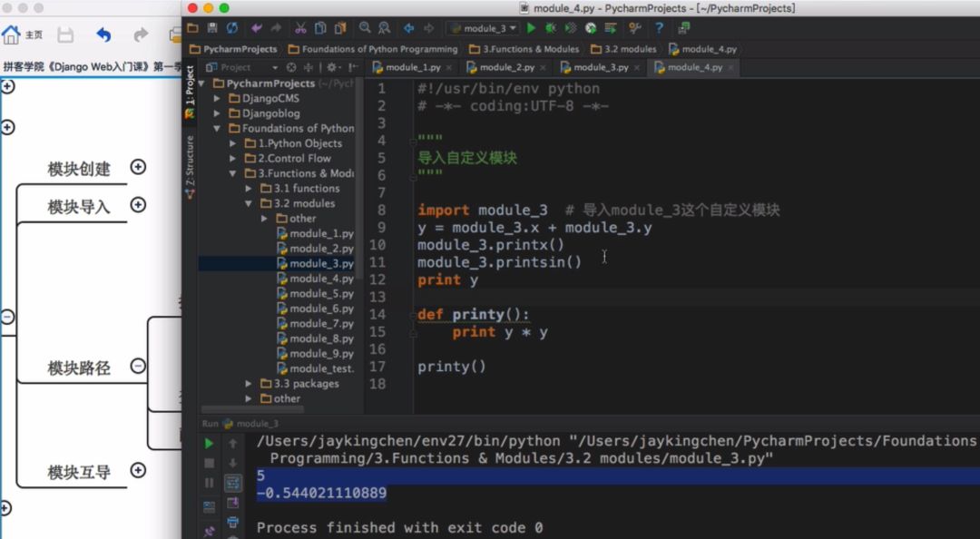Open the module_3 run configuration dropdown

(x=485, y=28)
